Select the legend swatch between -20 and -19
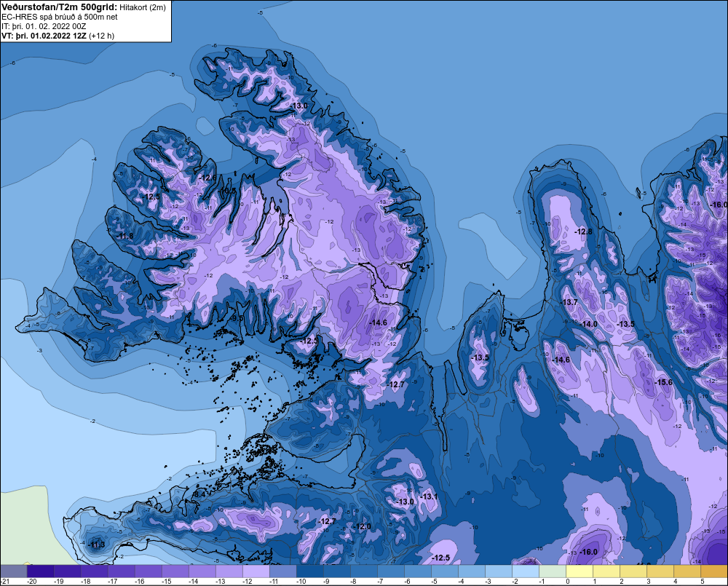Viewport: 728px width, 586px height. pos(40,571)
